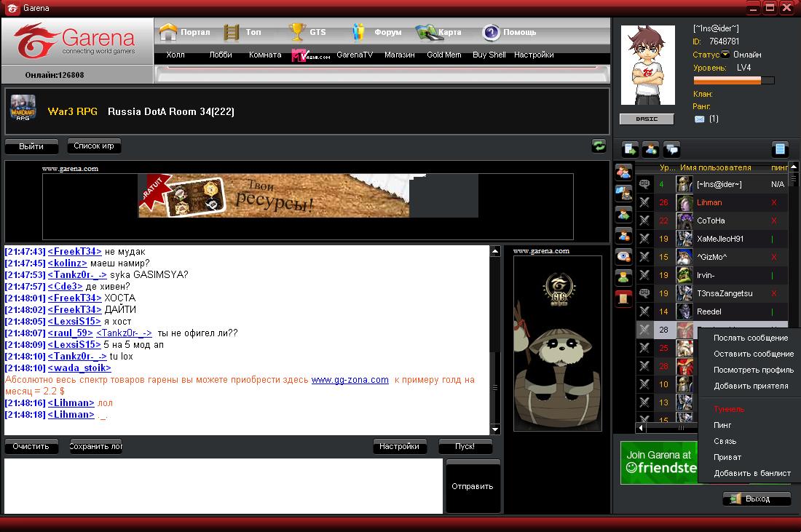Open the Холл tab
801x532 pixels.
coord(175,55)
